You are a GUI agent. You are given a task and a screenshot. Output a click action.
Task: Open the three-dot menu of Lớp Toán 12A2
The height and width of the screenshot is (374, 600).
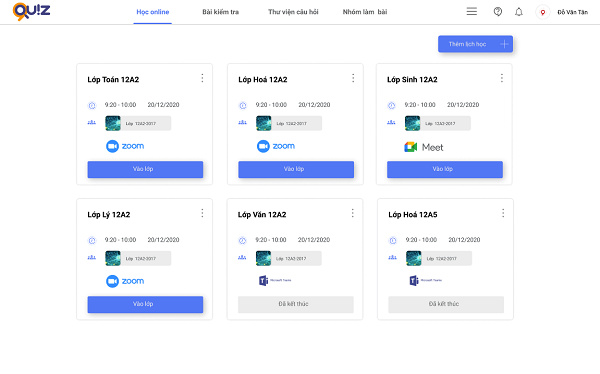202,78
